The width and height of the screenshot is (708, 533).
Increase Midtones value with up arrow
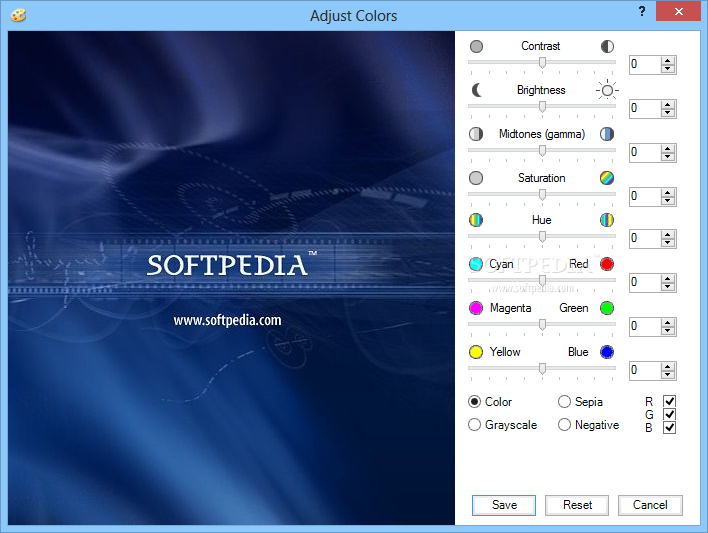coord(668,148)
